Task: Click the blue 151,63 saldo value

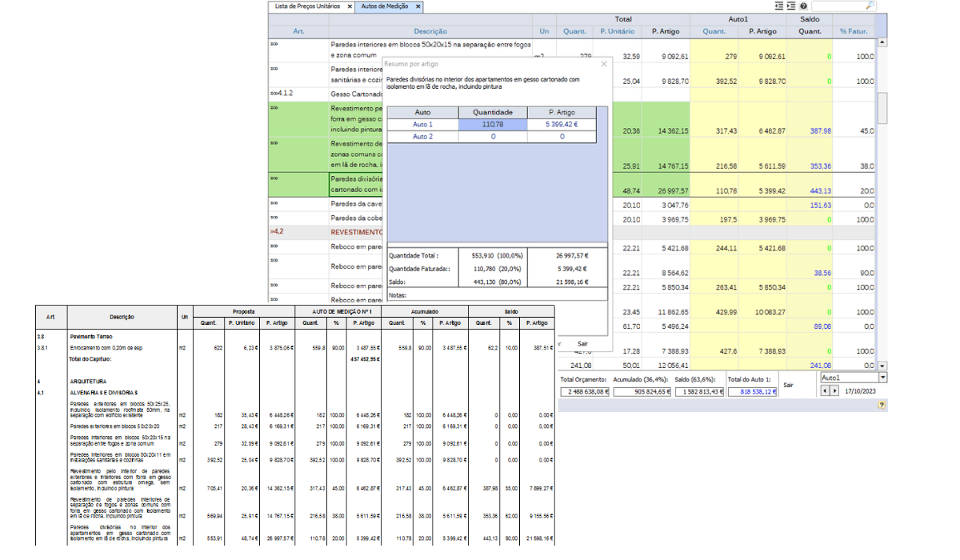Action: coord(820,205)
